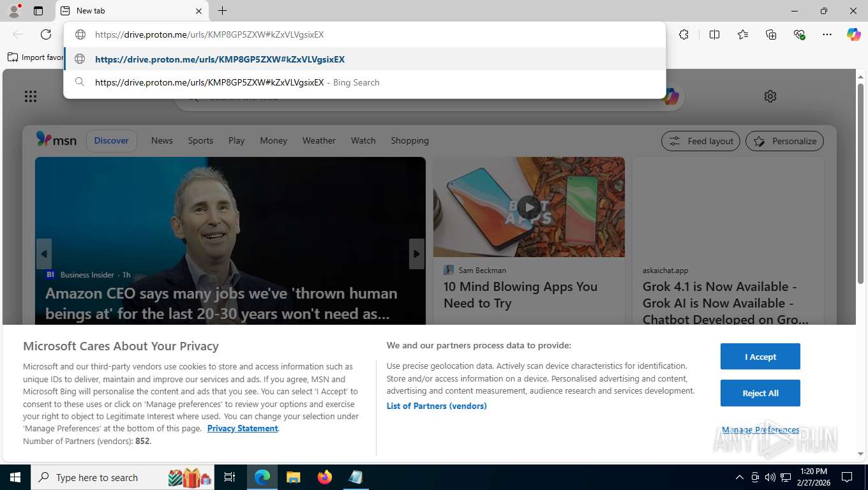The height and width of the screenshot is (490, 868).
Task: Open the apps grid launcher icon
Action: click(31, 96)
